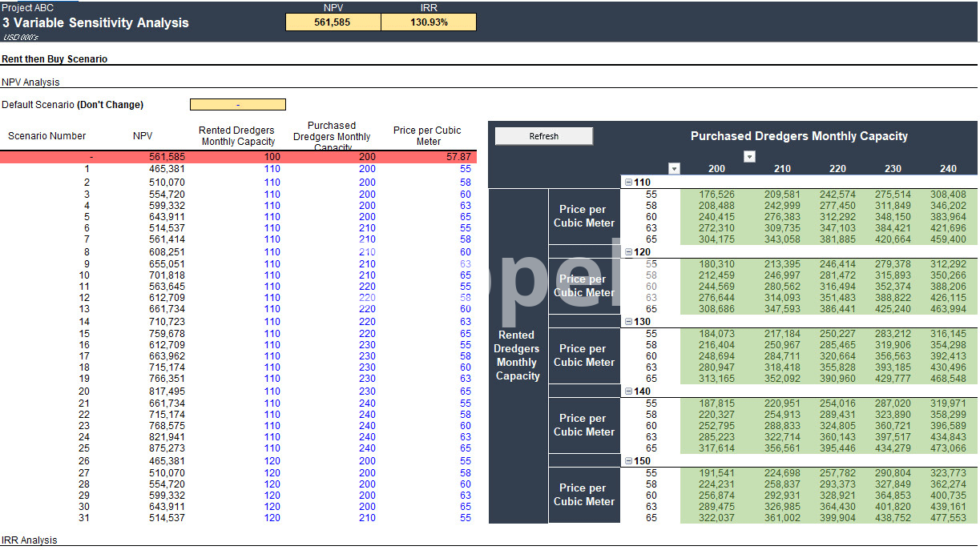Select the green cell with value 176,526
The height and width of the screenshot is (550, 980).
tap(716, 195)
